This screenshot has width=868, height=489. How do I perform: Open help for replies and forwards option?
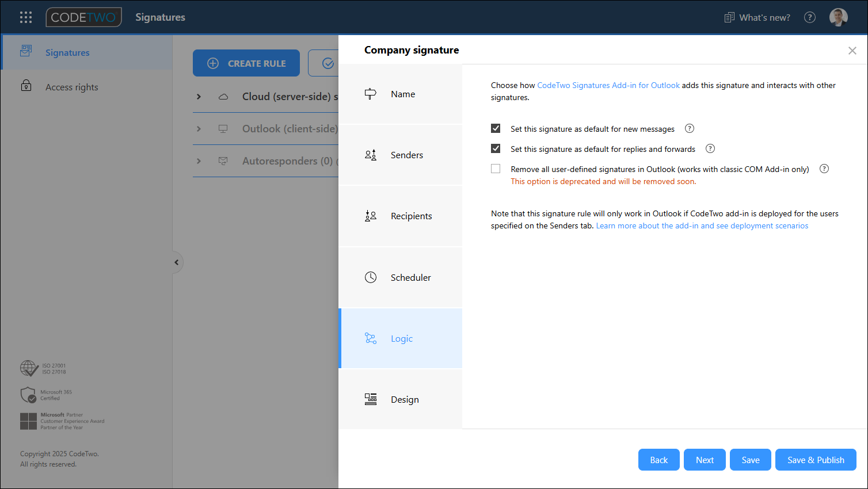point(710,148)
